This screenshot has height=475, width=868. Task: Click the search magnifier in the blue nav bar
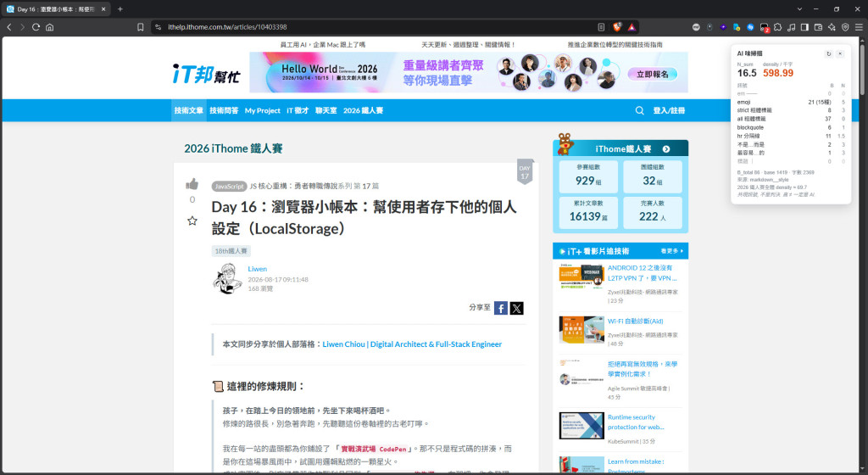(639, 110)
